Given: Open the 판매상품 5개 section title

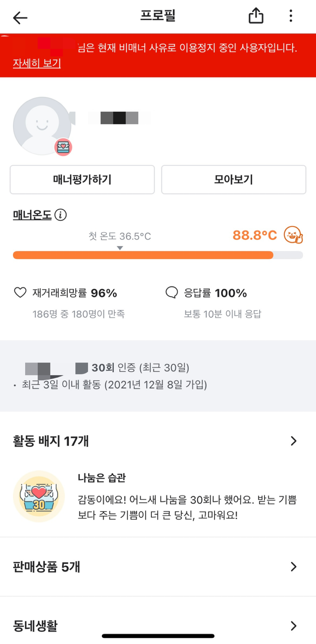Looking at the screenshot, I should [46, 567].
